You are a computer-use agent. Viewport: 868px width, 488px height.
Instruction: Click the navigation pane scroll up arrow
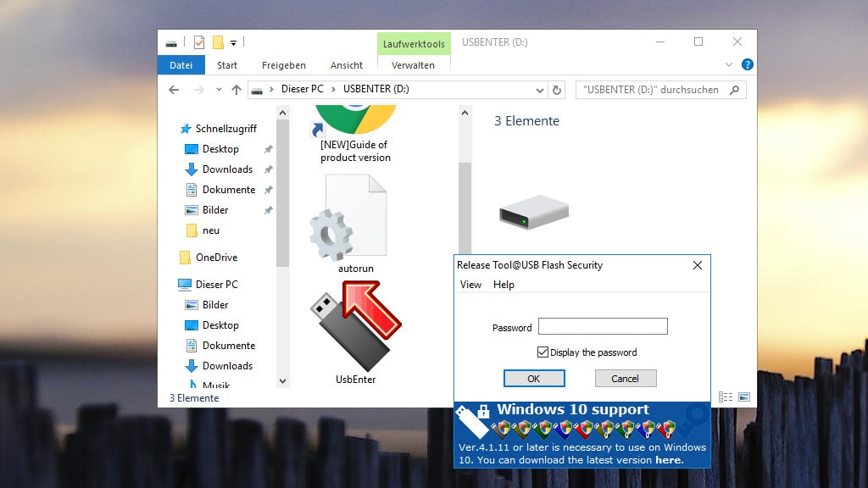point(283,113)
